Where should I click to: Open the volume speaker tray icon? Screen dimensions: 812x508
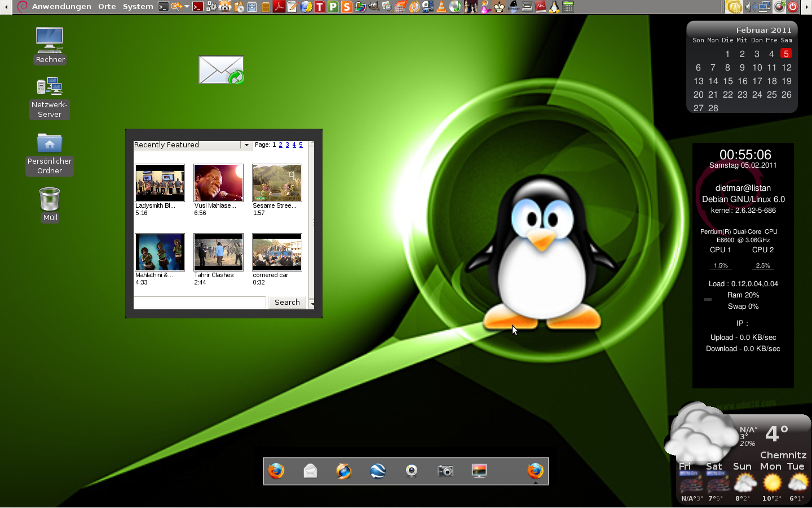(751, 7)
